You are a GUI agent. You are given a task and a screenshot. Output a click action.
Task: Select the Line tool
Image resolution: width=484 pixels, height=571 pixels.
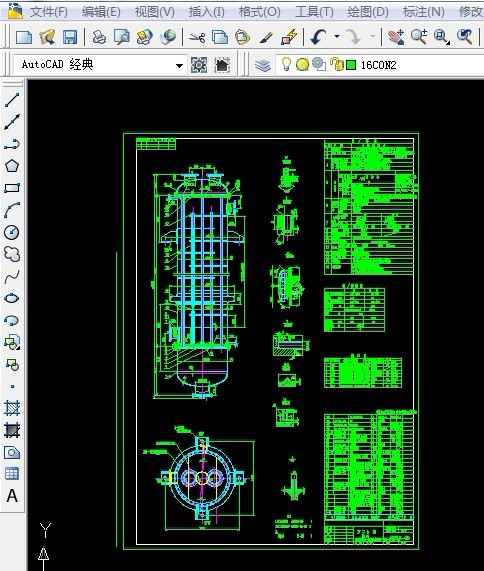(x=12, y=100)
